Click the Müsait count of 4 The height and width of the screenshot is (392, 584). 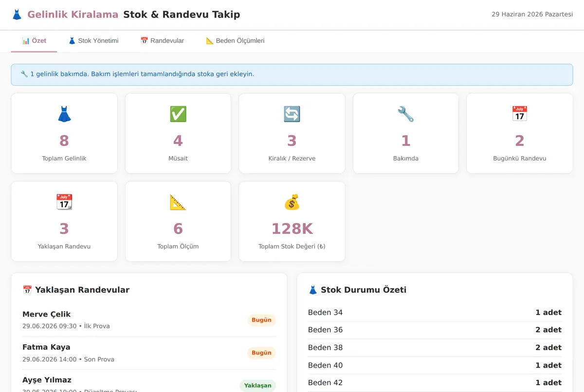click(x=178, y=141)
